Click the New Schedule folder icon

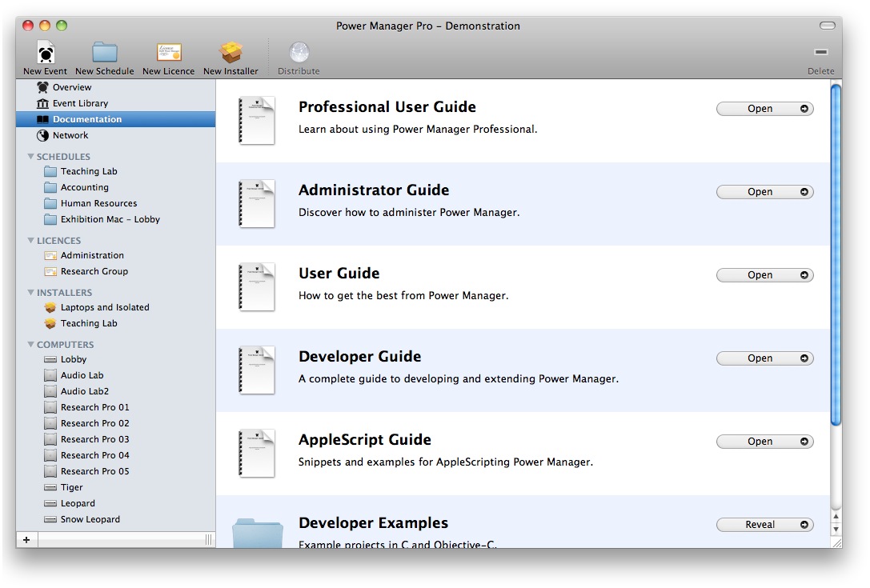click(104, 53)
